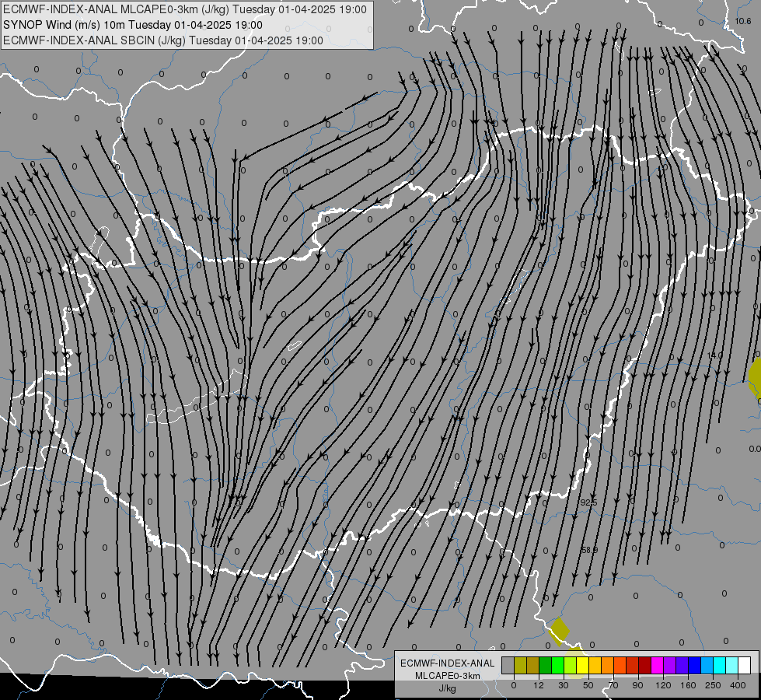The height and width of the screenshot is (700, 761).
Task: Click the 'MLCAPE0-3km' legend title line
Action: click(x=448, y=676)
